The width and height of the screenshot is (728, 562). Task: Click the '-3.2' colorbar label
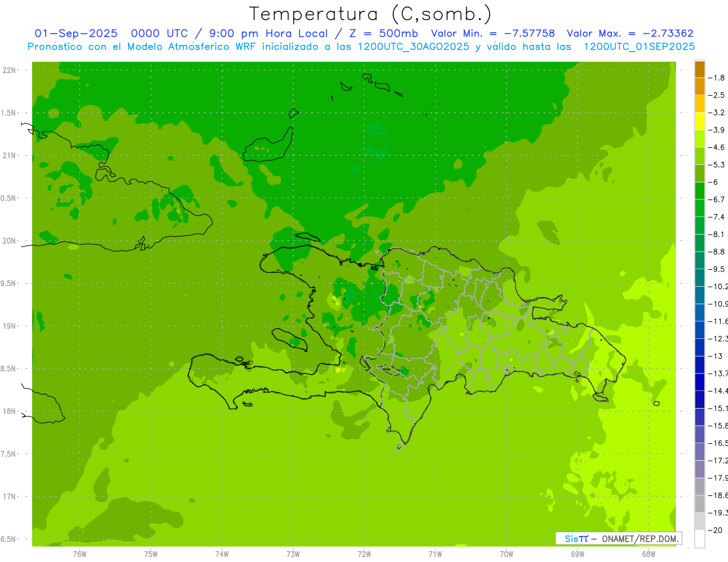click(717, 113)
